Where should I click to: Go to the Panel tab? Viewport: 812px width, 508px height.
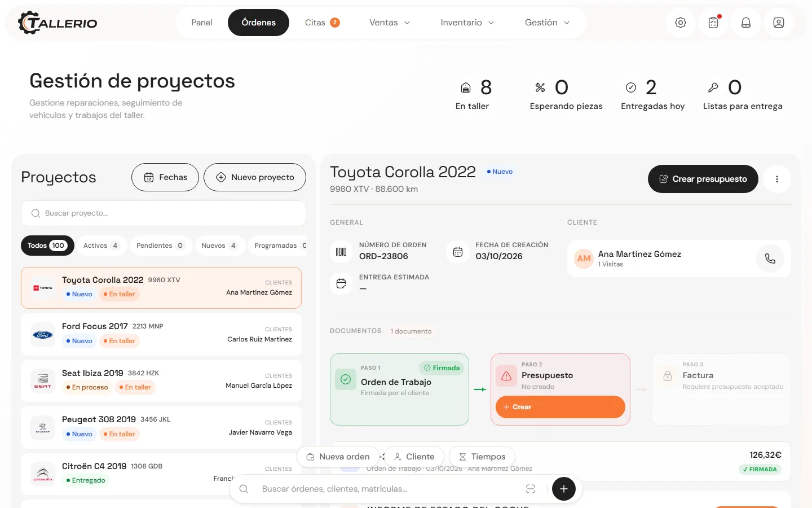coord(202,23)
